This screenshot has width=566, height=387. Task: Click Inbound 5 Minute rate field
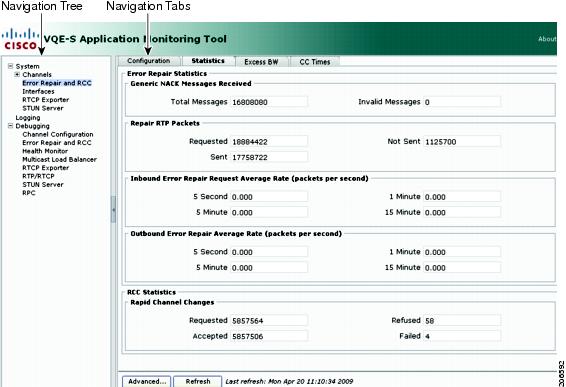pos(269,212)
